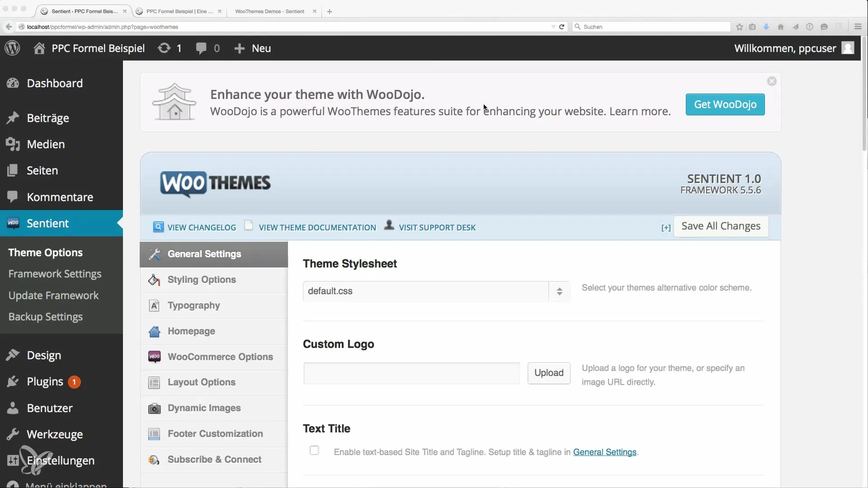Open the updates icon showing 1
The height and width of the screenshot is (488, 868).
coord(164,48)
